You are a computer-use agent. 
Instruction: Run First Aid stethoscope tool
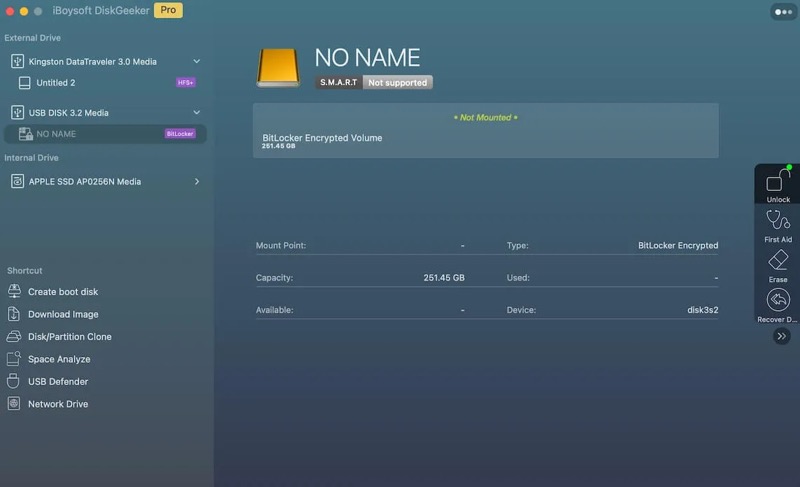coord(778,220)
